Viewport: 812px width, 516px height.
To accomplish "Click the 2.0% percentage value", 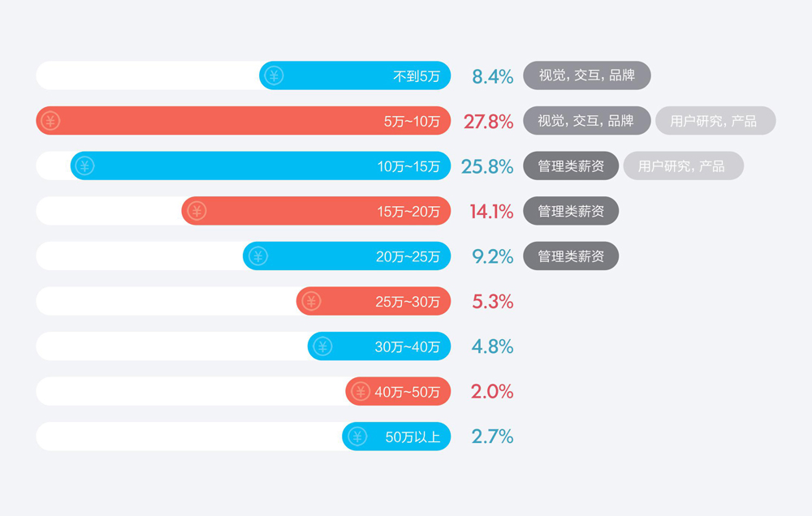I will click(492, 392).
